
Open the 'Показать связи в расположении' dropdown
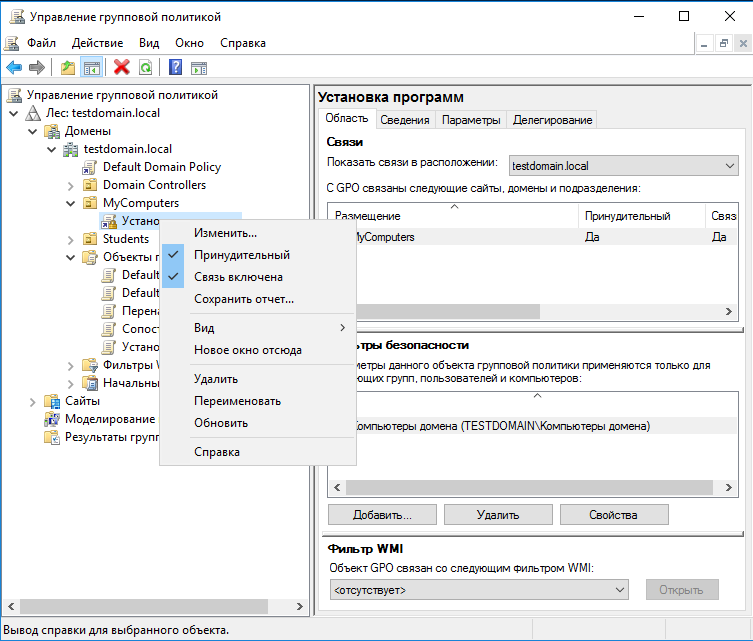pos(622,164)
